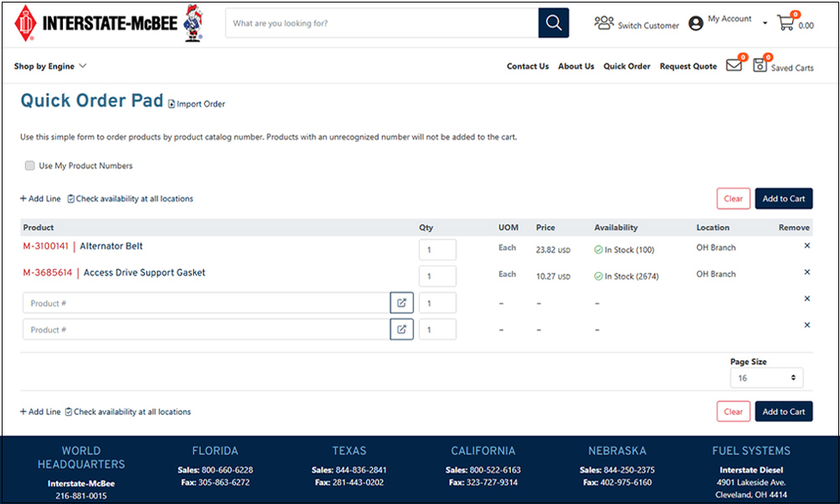840x504 pixels.
Task: Click bottom Clear button
Action: [733, 412]
